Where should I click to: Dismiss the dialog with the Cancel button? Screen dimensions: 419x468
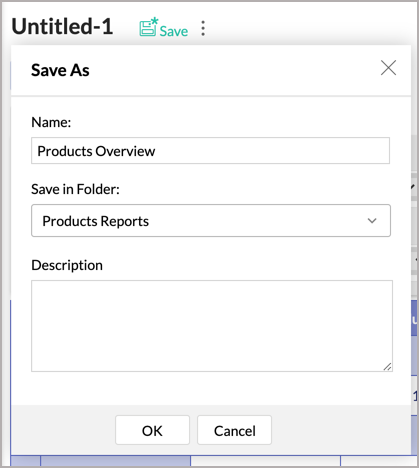point(234,430)
